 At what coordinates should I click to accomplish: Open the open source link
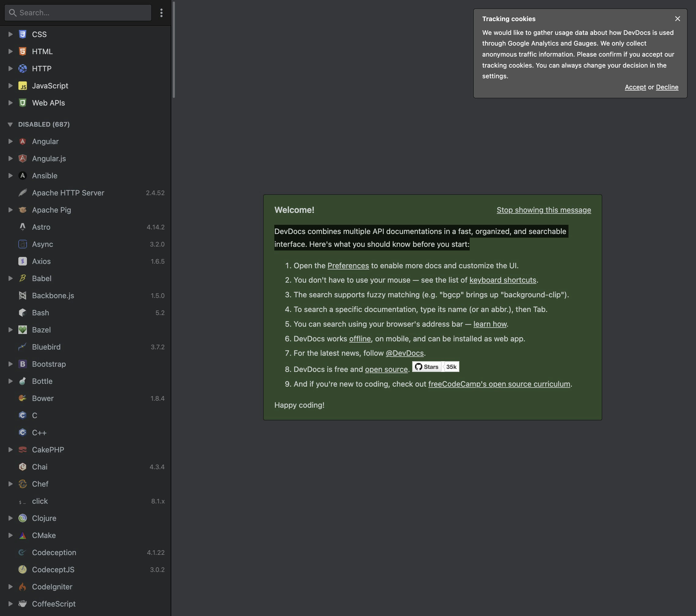pyautogui.click(x=386, y=369)
